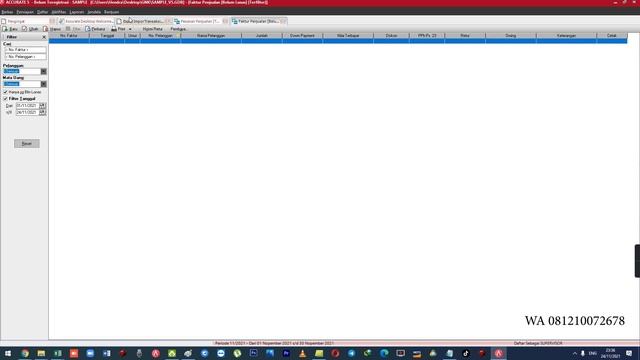Open the Print dropdown arrow
The image size is (640, 360).
[130, 29]
